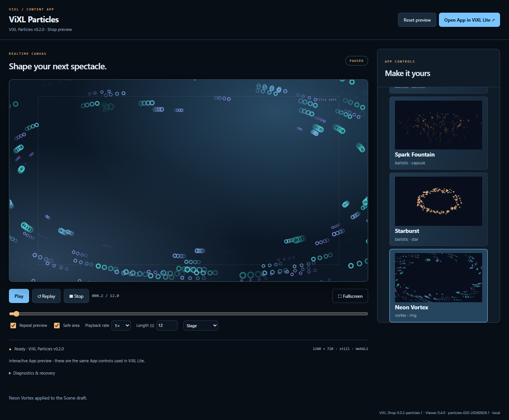The height and width of the screenshot is (420, 509).
Task: Open App in ViXL Lite
Action: (x=469, y=20)
